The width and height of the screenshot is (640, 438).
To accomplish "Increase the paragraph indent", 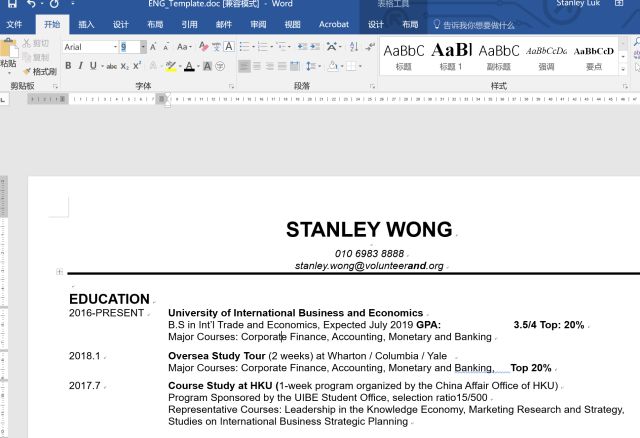I will pyautogui.click(x=315, y=47).
